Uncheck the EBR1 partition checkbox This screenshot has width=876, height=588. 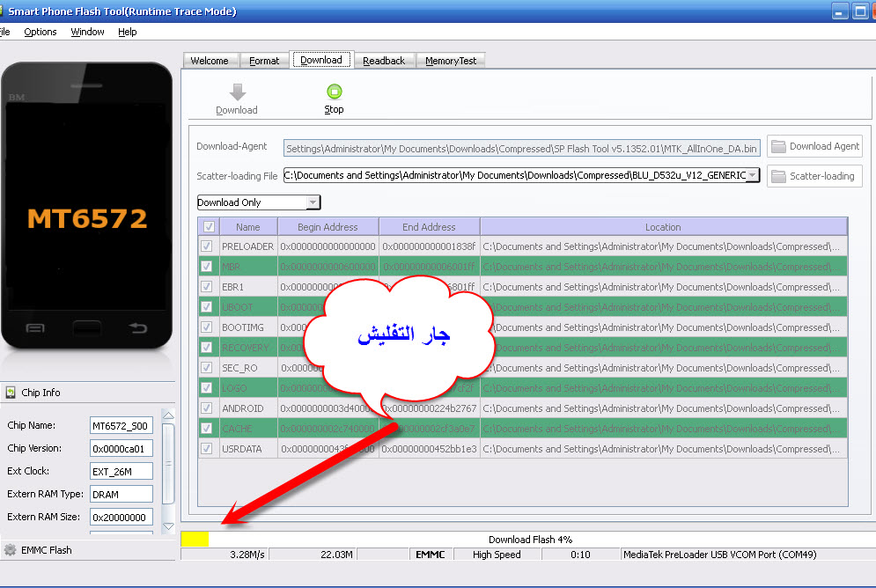click(207, 286)
